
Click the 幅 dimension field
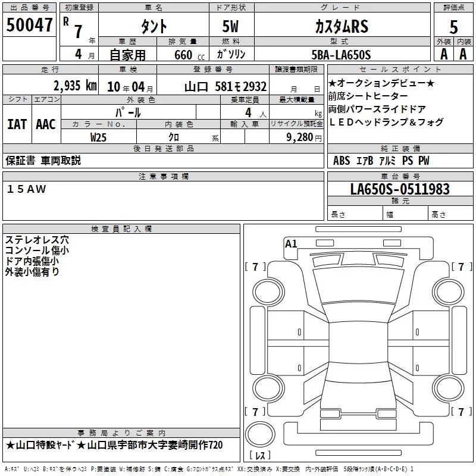405,214
